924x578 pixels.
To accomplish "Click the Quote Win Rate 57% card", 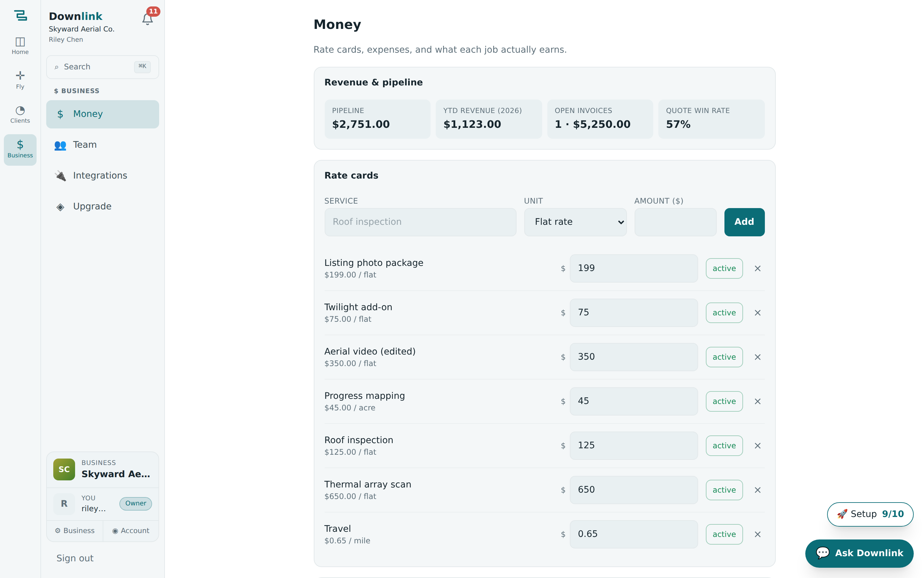I will pos(711,119).
